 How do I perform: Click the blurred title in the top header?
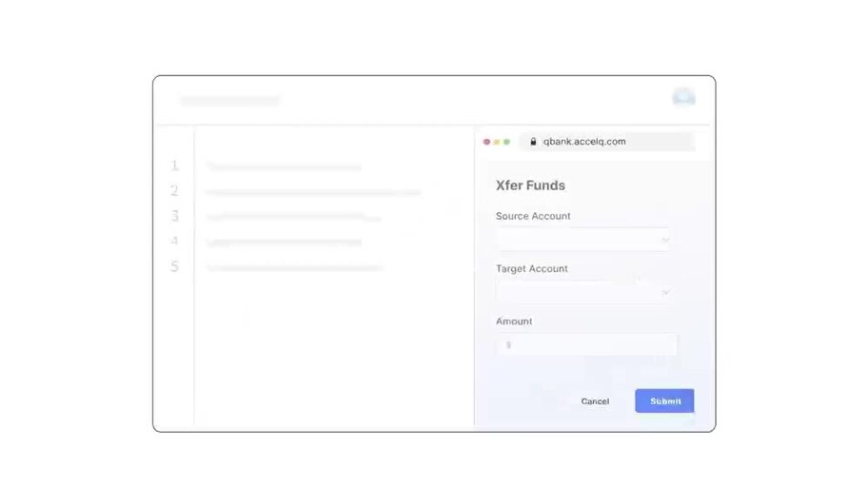(230, 100)
